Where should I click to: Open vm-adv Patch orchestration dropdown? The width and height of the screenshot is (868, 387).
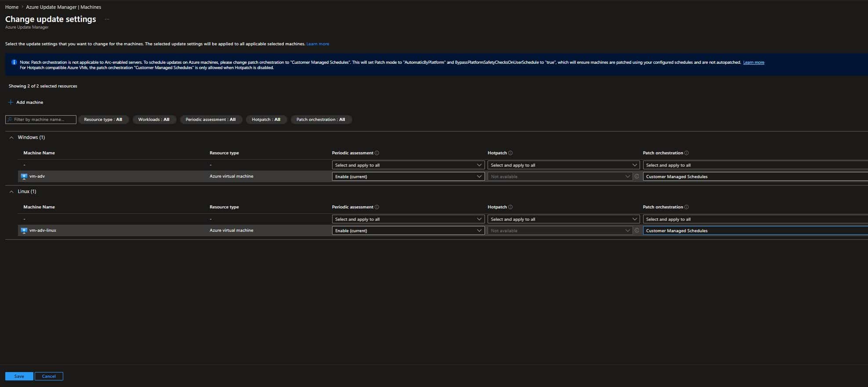tap(756, 176)
